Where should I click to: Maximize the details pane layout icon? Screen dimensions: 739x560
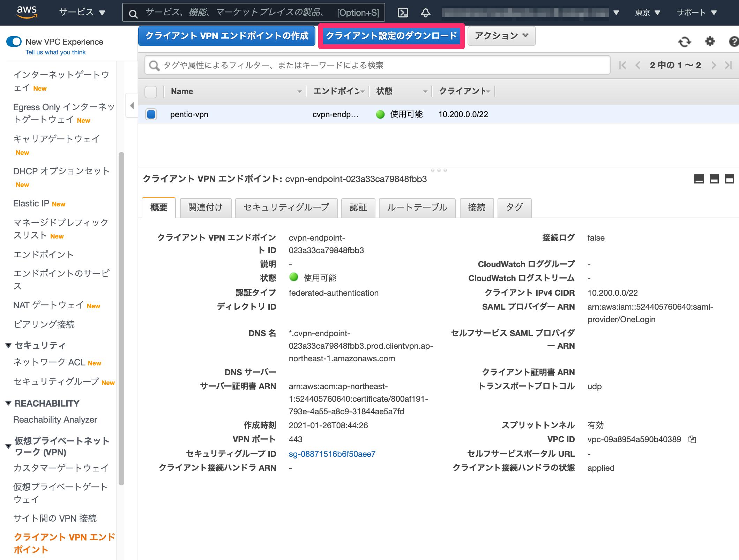(x=730, y=179)
